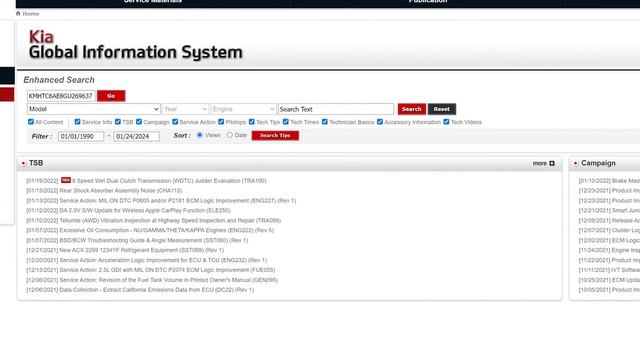Open Fuel Tank Volume Owner's Manual TSB
The height and width of the screenshot is (360, 640).
point(169,280)
